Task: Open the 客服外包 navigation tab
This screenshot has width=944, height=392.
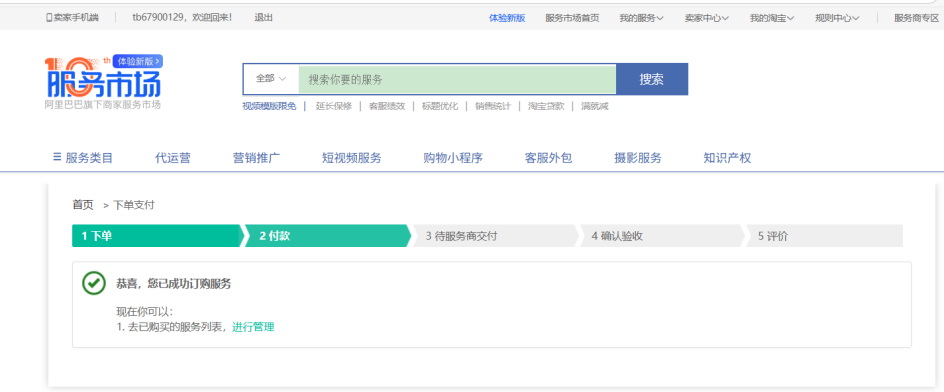Action: [x=548, y=158]
